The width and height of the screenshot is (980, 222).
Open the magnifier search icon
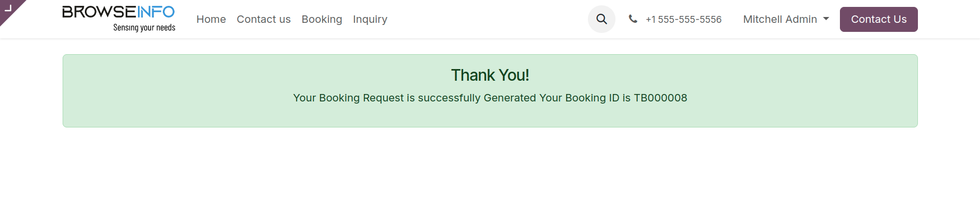601,19
